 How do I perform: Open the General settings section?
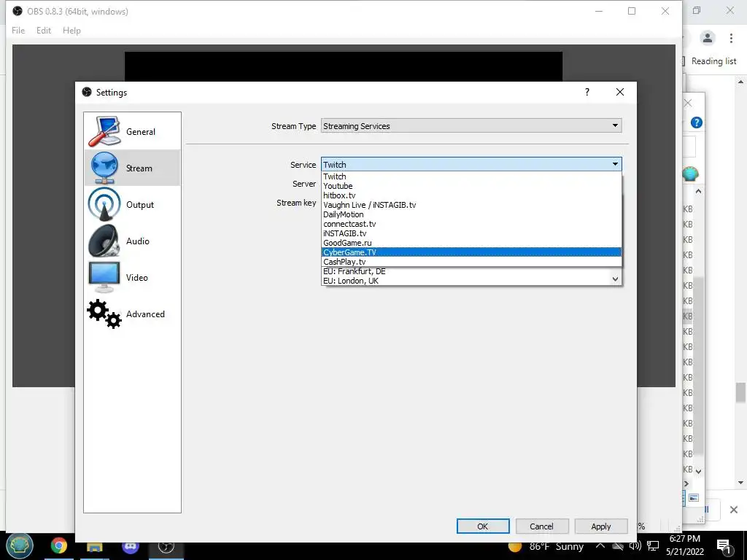tap(133, 132)
